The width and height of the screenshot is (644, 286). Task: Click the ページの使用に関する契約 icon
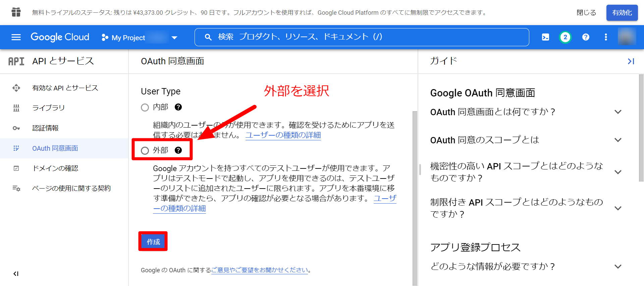(x=16, y=189)
